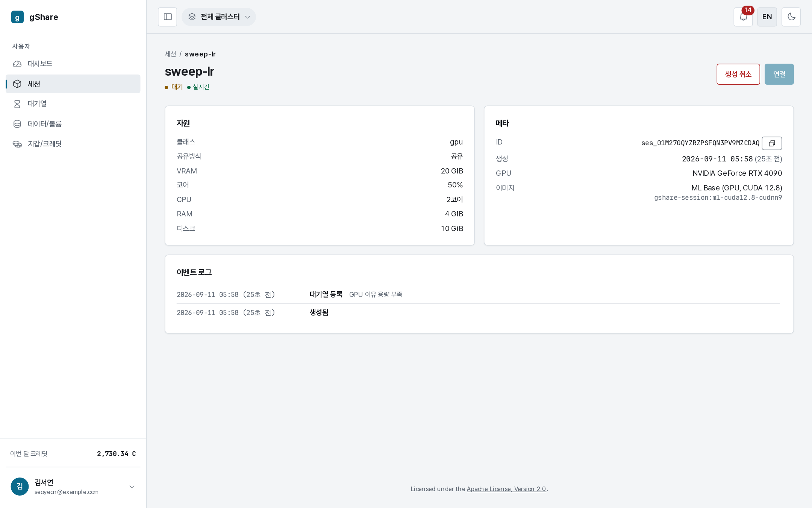Image resolution: width=812 pixels, height=508 pixels.
Task: Click the 실시간 status badge
Action: (x=198, y=87)
